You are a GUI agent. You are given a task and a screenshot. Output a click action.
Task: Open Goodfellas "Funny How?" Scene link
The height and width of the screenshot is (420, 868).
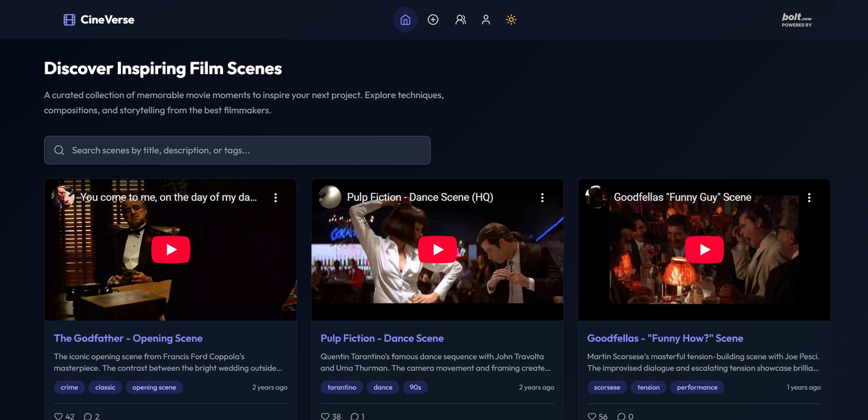pos(665,338)
